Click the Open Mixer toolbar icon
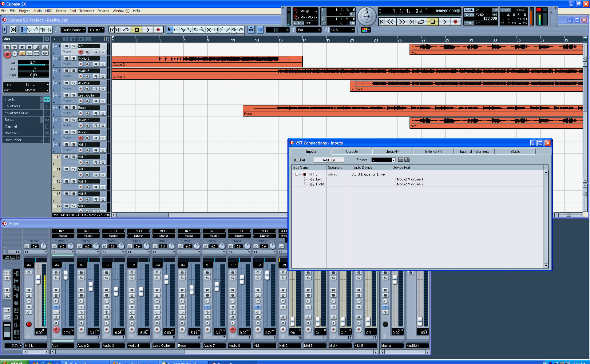 tap(49, 30)
